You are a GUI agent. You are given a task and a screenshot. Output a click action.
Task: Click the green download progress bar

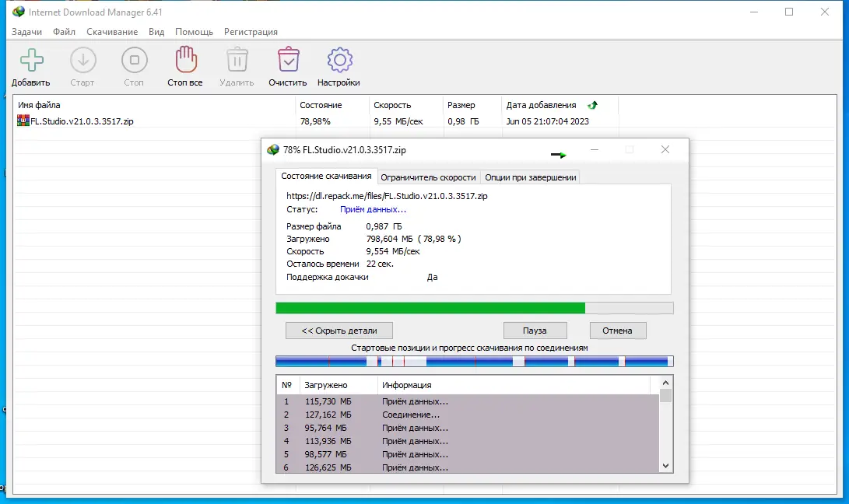(x=475, y=308)
